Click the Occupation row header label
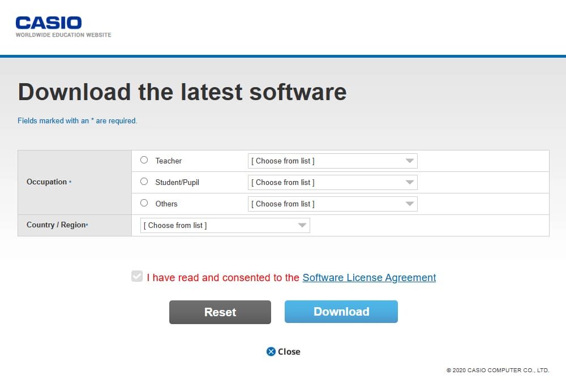 coord(48,182)
